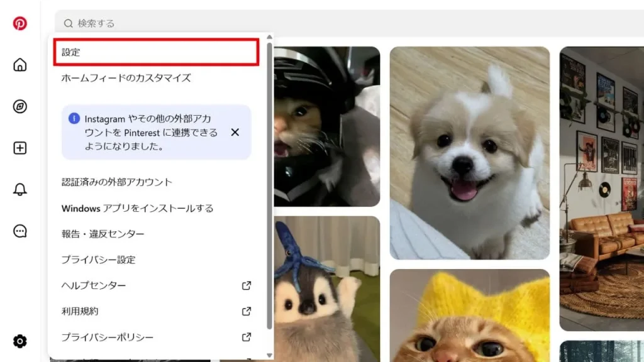Select 設定 menu item

[x=156, y=52]
